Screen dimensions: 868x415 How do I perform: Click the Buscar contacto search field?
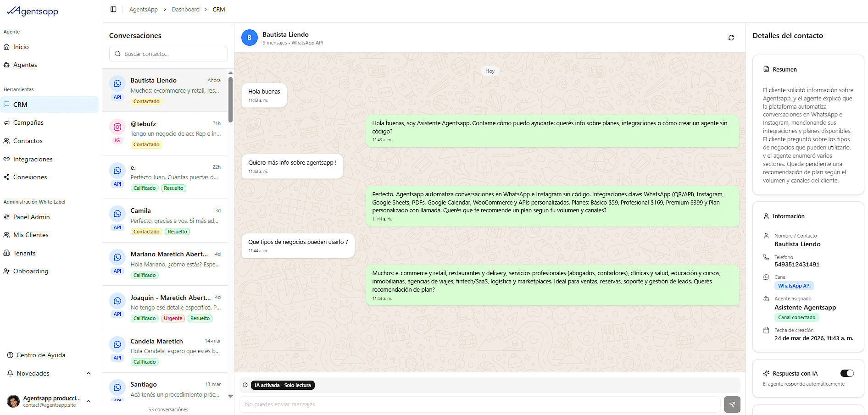(x=168, y=54)
